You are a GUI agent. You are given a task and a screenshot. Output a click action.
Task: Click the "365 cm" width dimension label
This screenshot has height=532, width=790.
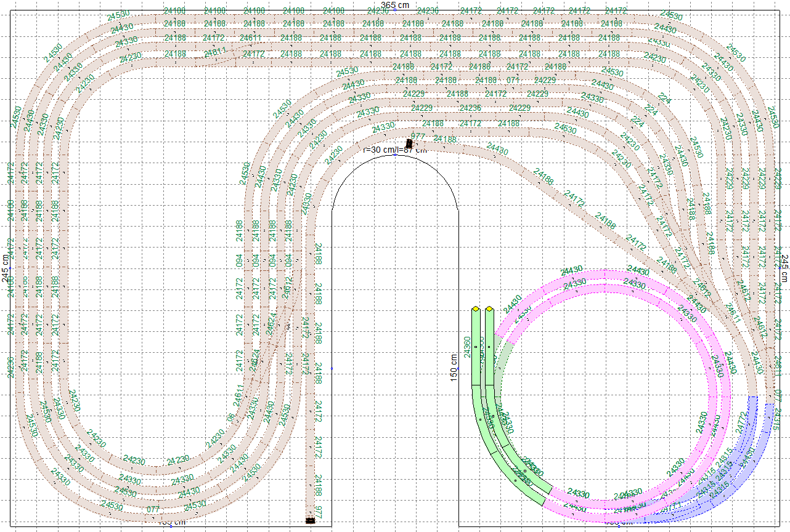click(395, 4)
